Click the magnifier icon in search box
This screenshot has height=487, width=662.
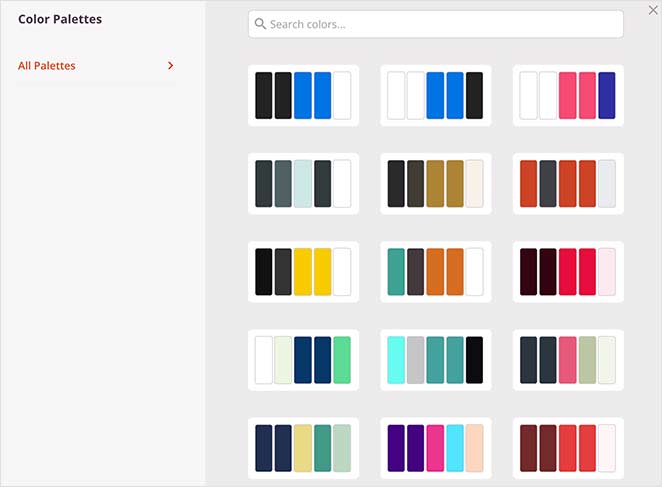260,24
